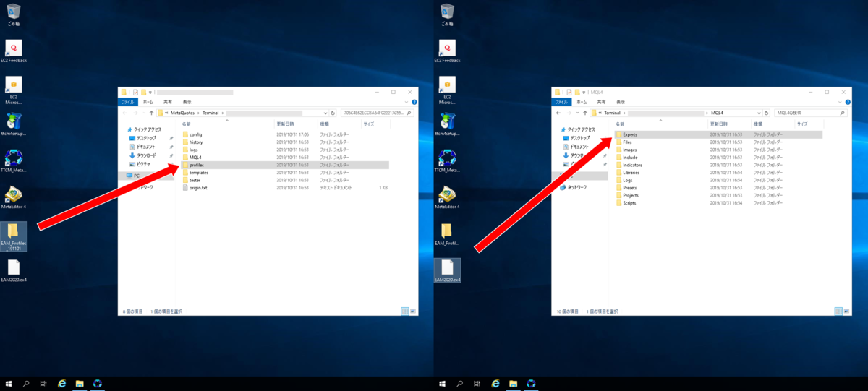
Task: Select EAM_Profiles_191101 folder on left desktop
Action: coord(14,236)
